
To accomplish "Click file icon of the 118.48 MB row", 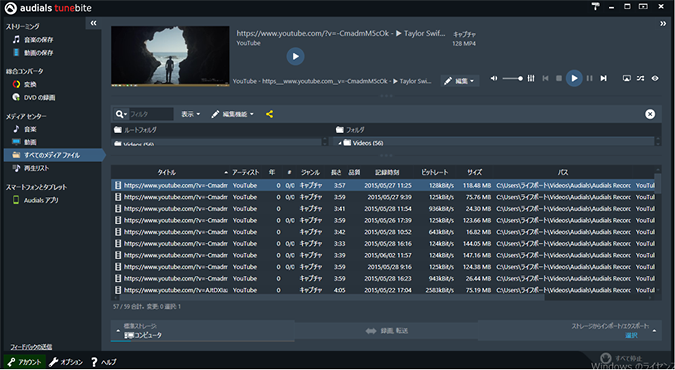I will tap(118, 186).
